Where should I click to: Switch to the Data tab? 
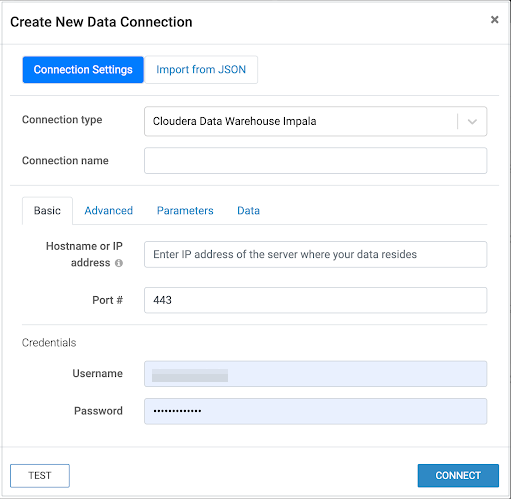[248, 211]
